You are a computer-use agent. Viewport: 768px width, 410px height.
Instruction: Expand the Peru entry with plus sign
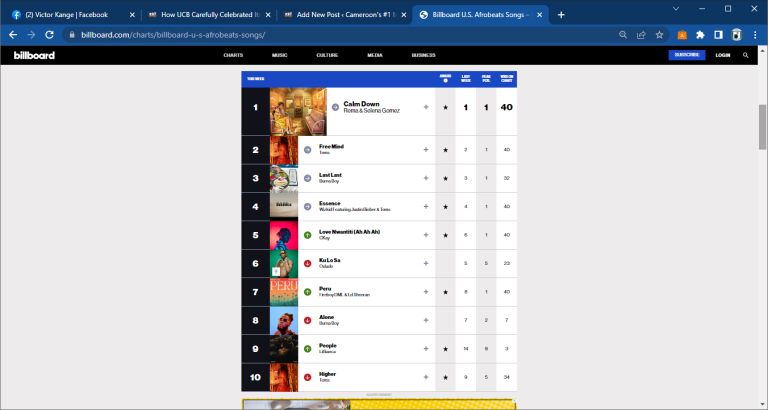pyautogui.click(x=426, y=292)
